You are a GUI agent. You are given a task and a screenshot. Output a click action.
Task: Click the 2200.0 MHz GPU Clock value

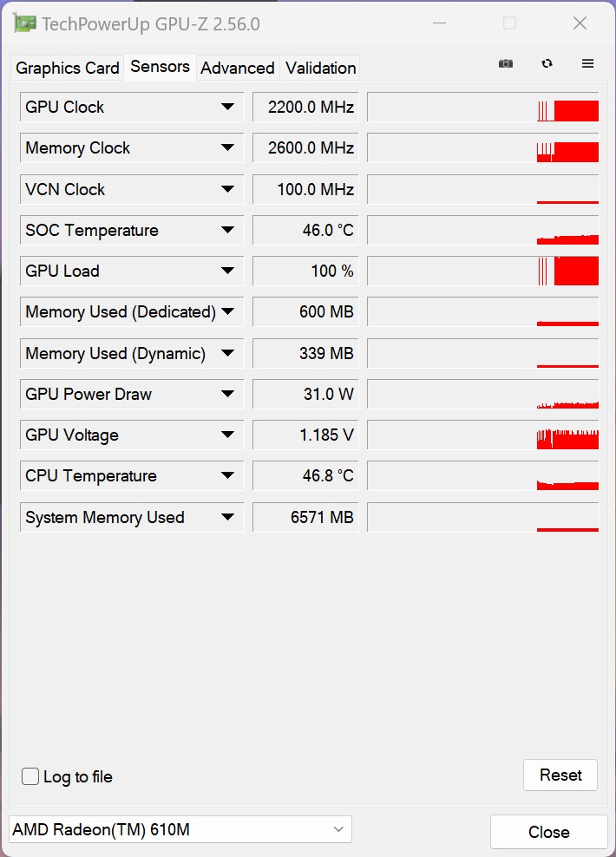coord(305,107)
